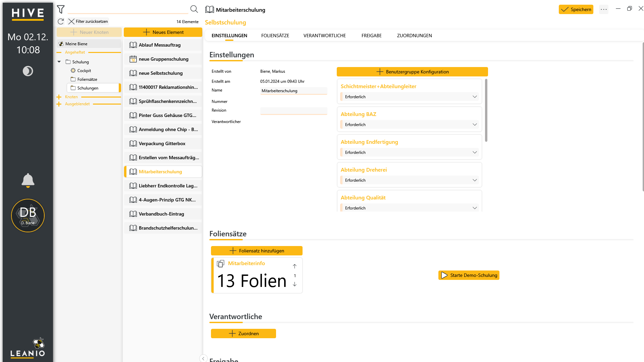
Task: Switch to the FOLIENSÄTZE tab
Action: 275,36
